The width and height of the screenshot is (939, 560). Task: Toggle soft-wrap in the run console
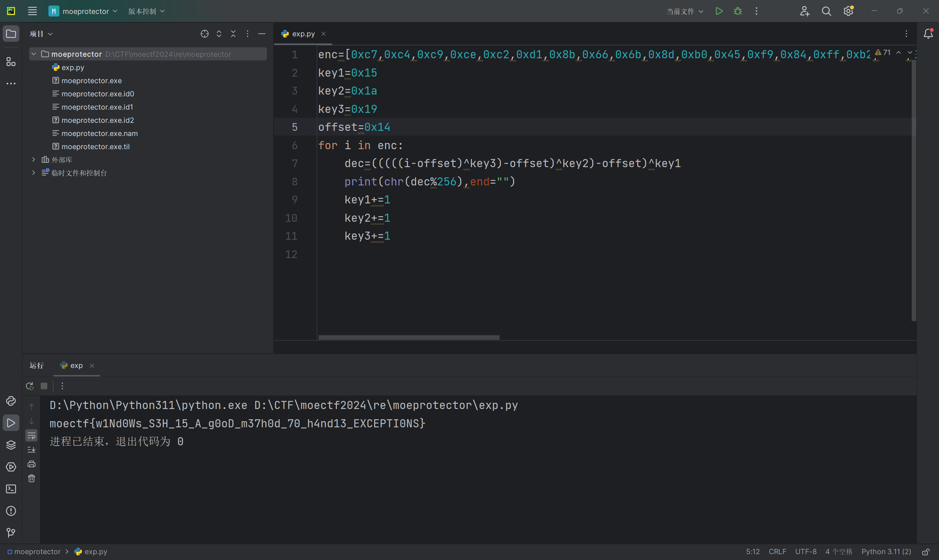32,436
